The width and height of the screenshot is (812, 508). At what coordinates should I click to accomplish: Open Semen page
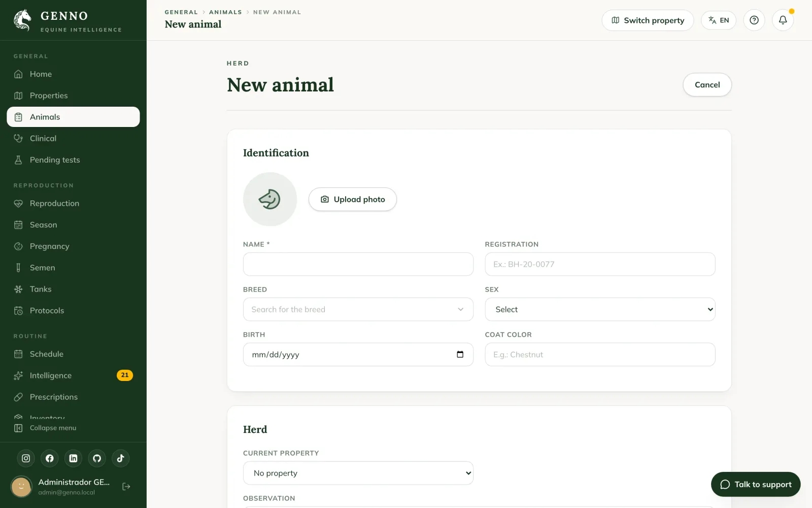(73, 268)
